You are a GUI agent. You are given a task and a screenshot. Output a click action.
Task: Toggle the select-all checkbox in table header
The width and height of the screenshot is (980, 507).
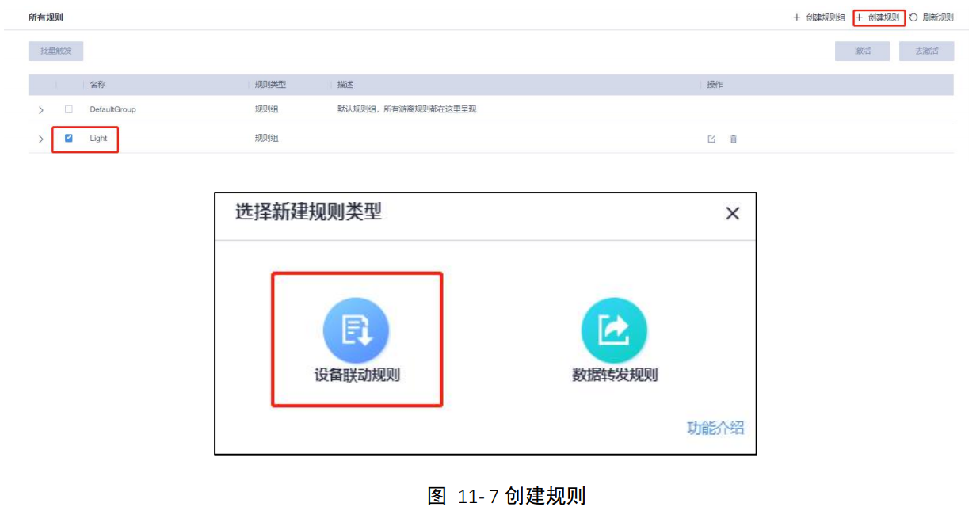67,85
